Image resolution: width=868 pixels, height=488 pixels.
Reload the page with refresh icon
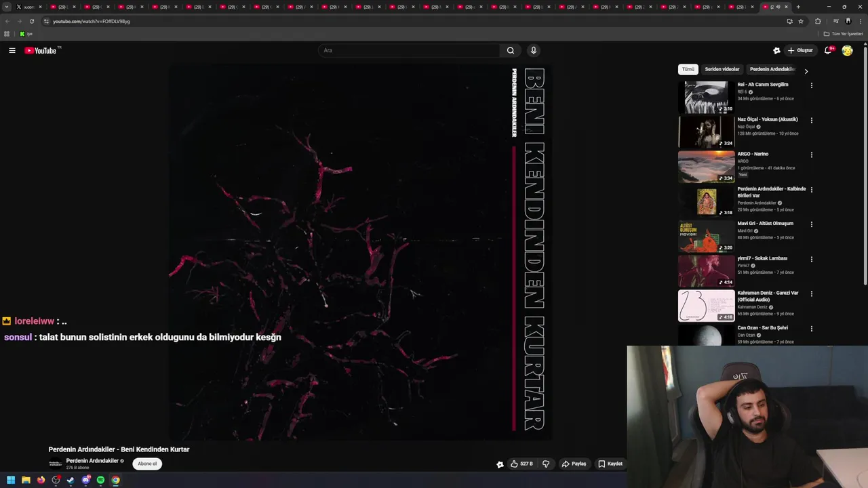click(x=31, y=21)
